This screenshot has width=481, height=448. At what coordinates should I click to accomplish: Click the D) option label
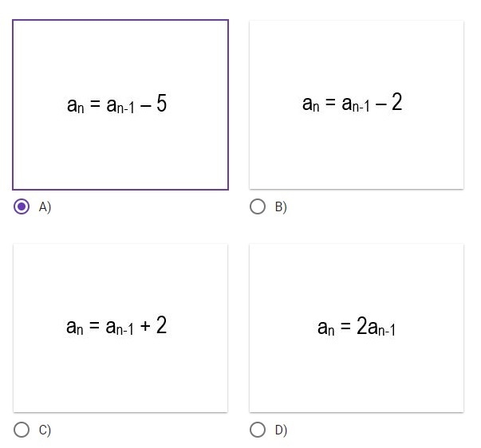point(281,430)
